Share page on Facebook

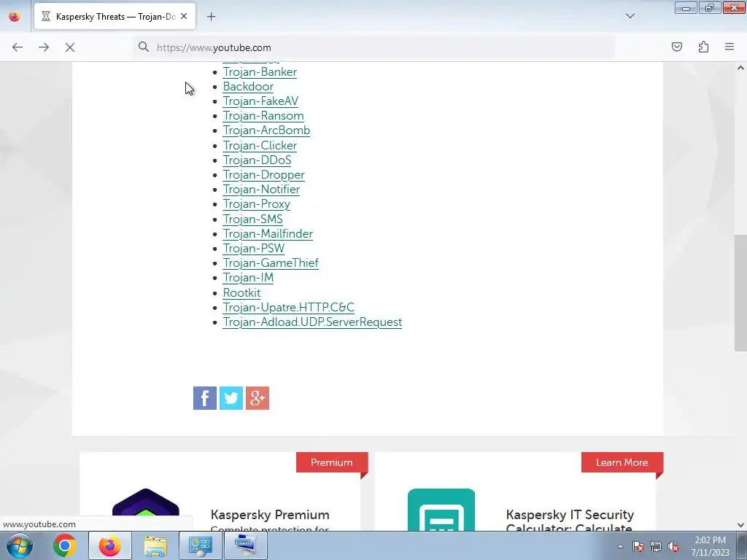tap(205, 398)
